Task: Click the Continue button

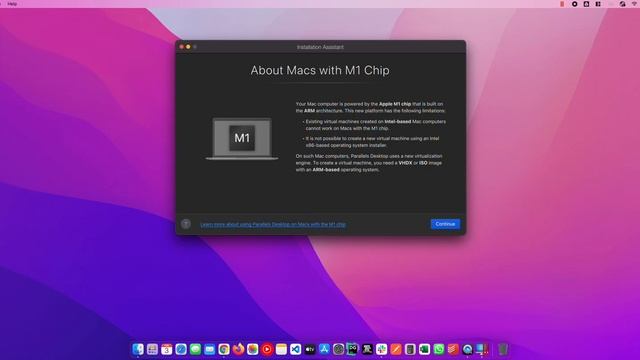Action: tap(445, 224)
